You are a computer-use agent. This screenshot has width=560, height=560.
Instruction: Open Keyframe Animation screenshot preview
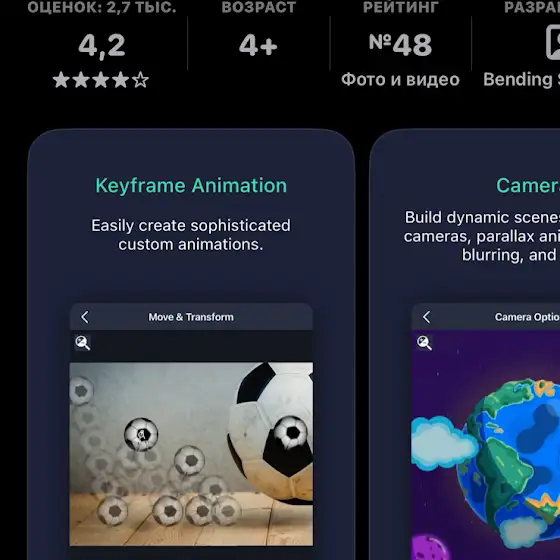click(x=191, y=344)
